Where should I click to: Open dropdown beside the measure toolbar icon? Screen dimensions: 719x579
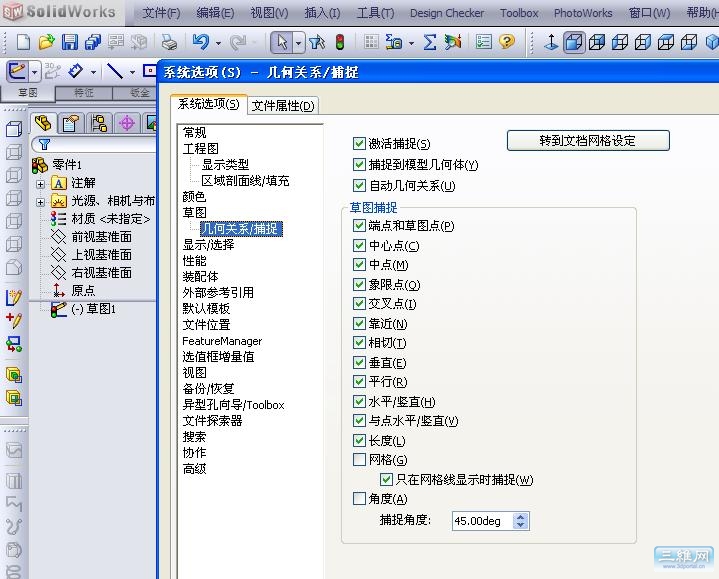tap(411, 43)
